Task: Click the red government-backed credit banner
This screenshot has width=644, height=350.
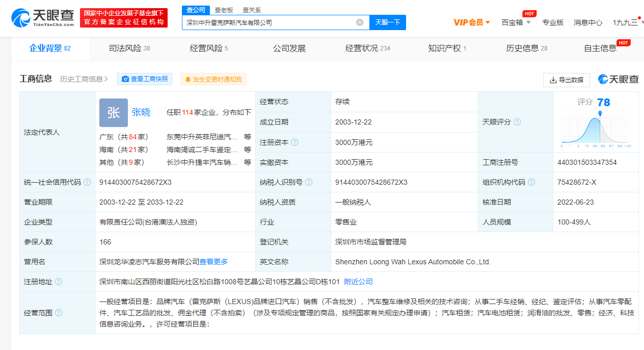Action: 124,17
